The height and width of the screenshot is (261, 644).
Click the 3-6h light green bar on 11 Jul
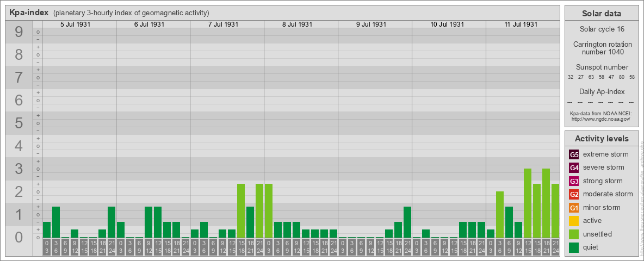pyautogui.click(x=499, y=215)
